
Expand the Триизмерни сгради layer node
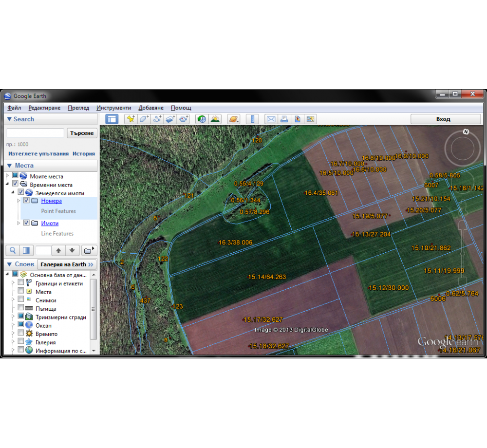point(13,317)
